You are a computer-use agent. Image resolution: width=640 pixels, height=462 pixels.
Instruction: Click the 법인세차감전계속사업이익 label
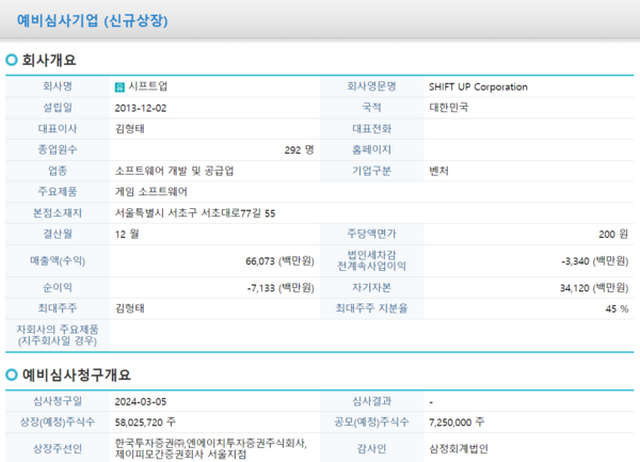[371, 261]
